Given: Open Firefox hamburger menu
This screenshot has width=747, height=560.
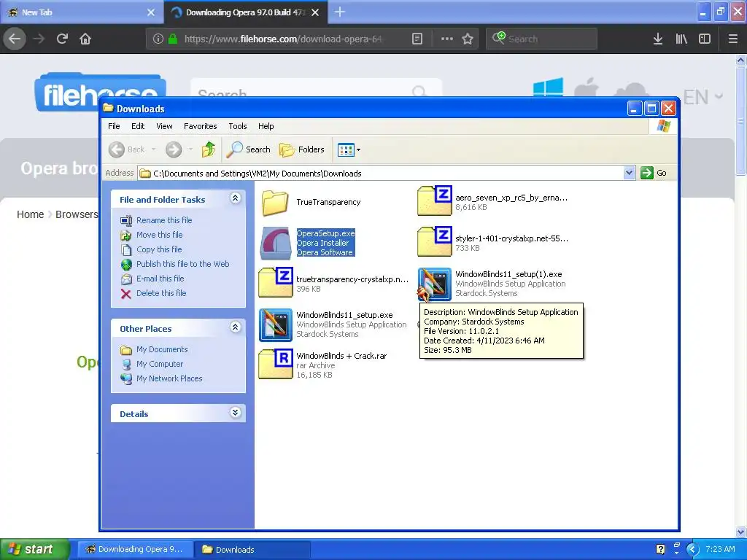Looking at the screenshot, I should 732,39.
